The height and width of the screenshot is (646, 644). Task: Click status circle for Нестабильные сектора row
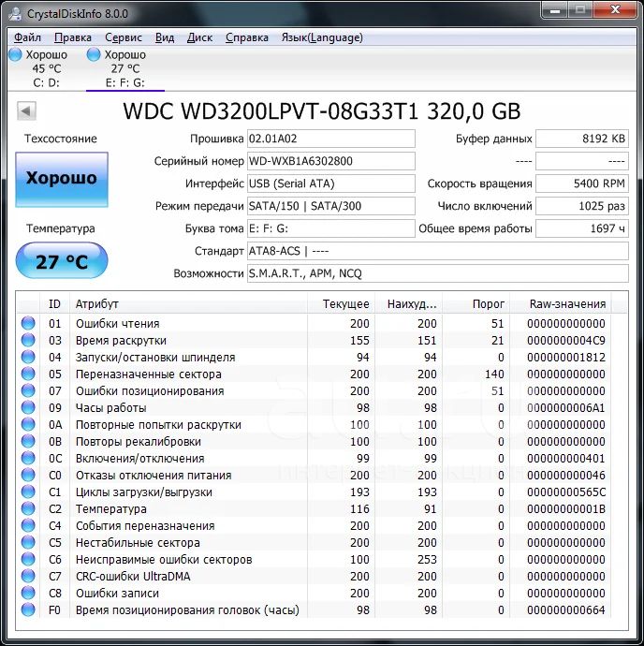28,543
